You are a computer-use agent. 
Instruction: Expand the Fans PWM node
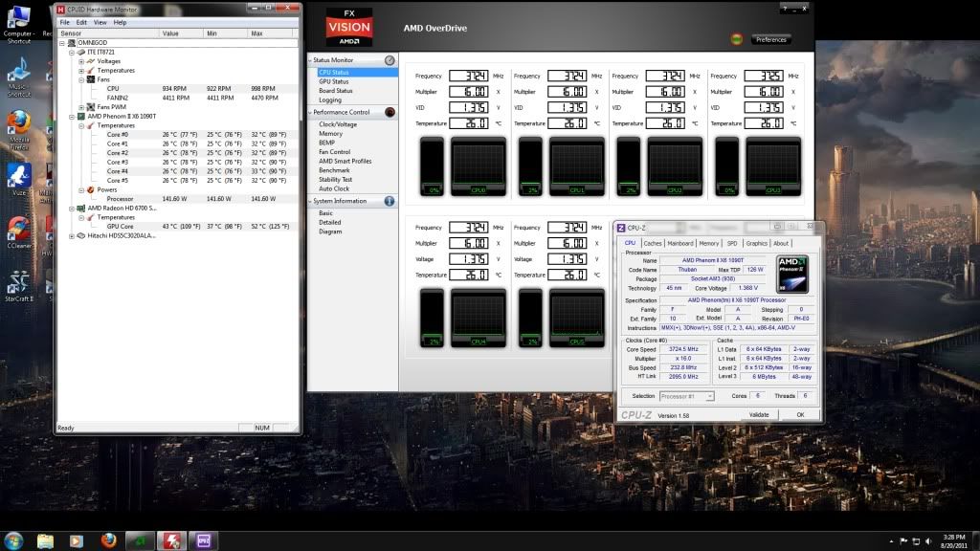coord(81,107)
